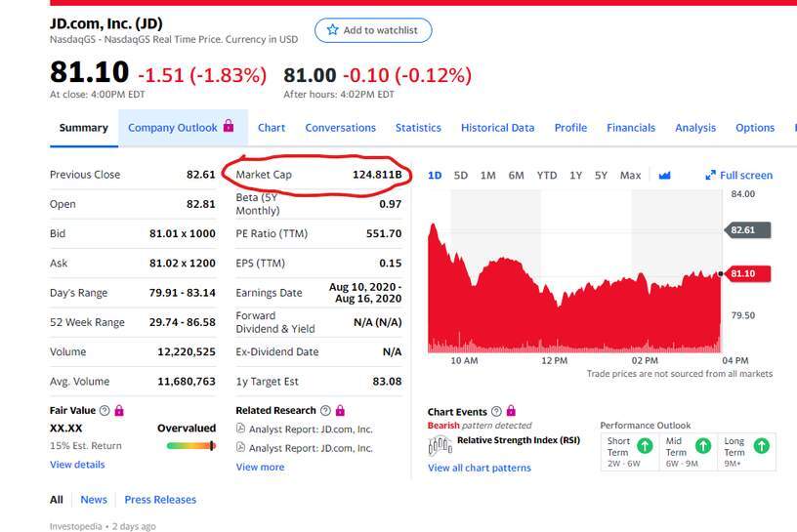
Task: Click the Day's Range value 79.91 - 83.14
Action: (x=182, y=293)
